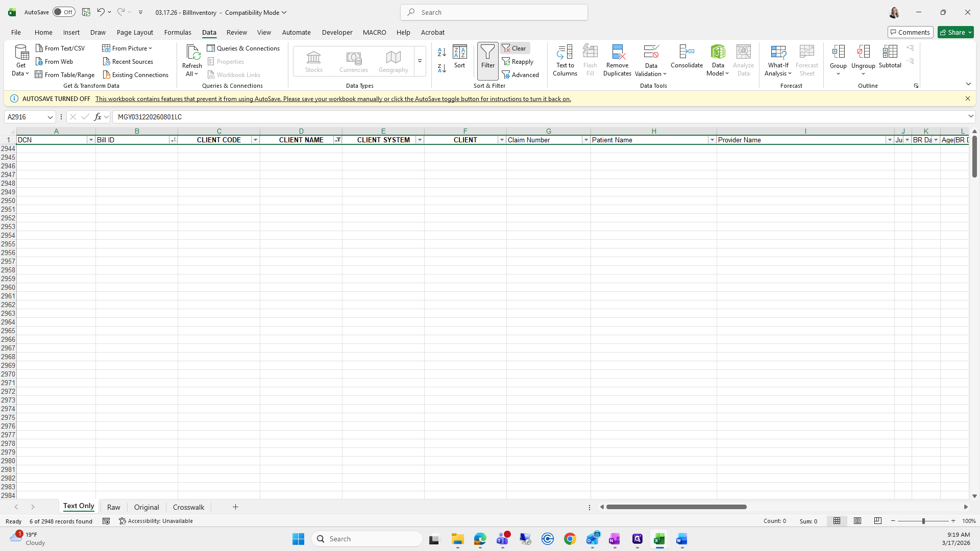Switch to Page Break Preview in status bar
Screen dimensions: 980x551
(878, 521)
